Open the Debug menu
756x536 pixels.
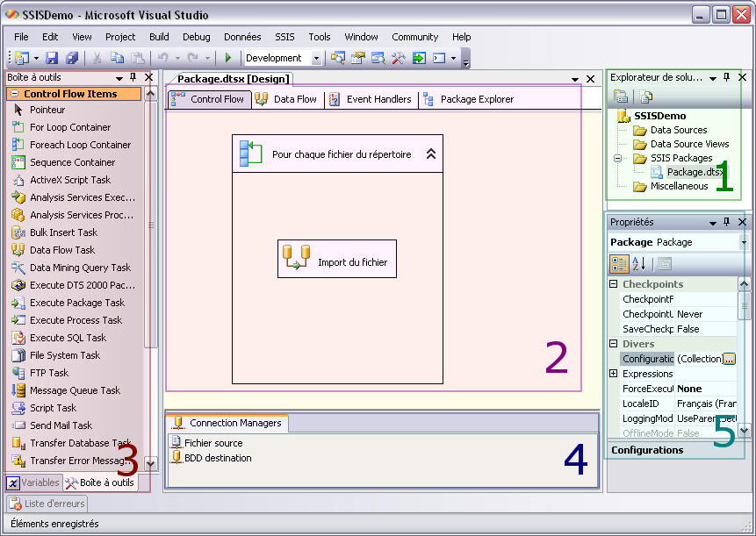tap(196, 37)
